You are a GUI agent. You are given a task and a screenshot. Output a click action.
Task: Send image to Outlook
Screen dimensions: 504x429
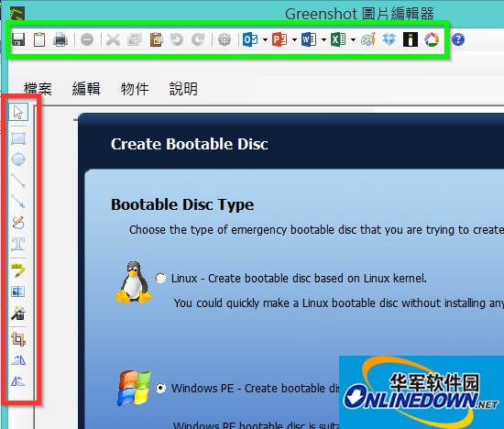pos(250,39)
